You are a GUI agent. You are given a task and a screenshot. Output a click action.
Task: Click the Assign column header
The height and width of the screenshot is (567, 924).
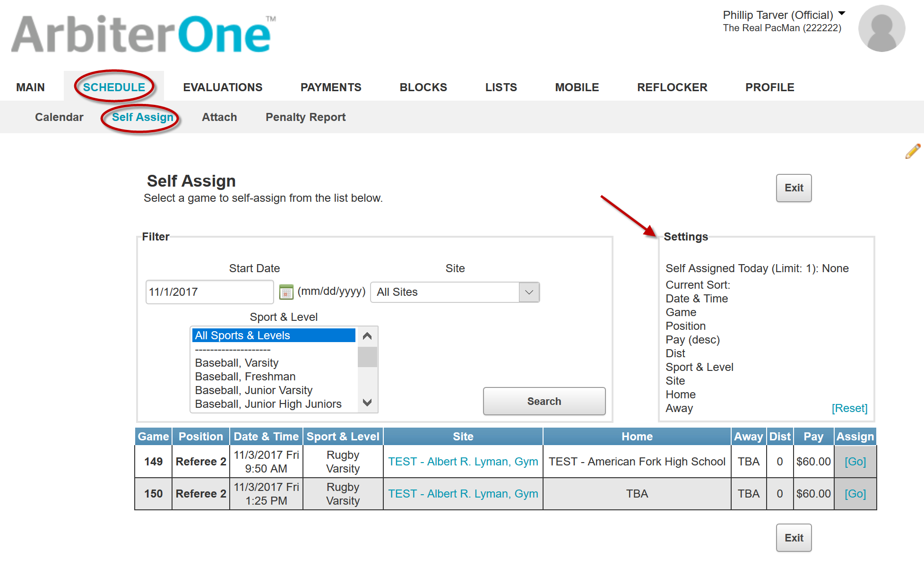point(855,437)
